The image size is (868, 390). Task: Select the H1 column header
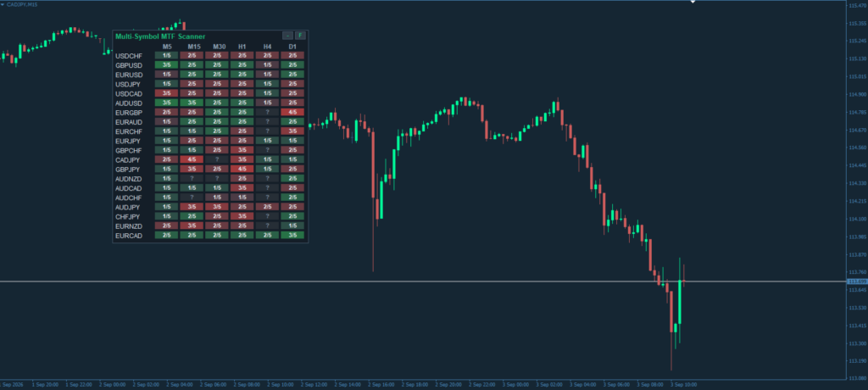pos(242,47)
